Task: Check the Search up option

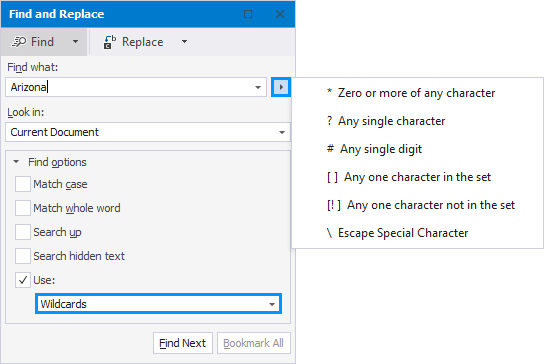Action: pos(23,232)
